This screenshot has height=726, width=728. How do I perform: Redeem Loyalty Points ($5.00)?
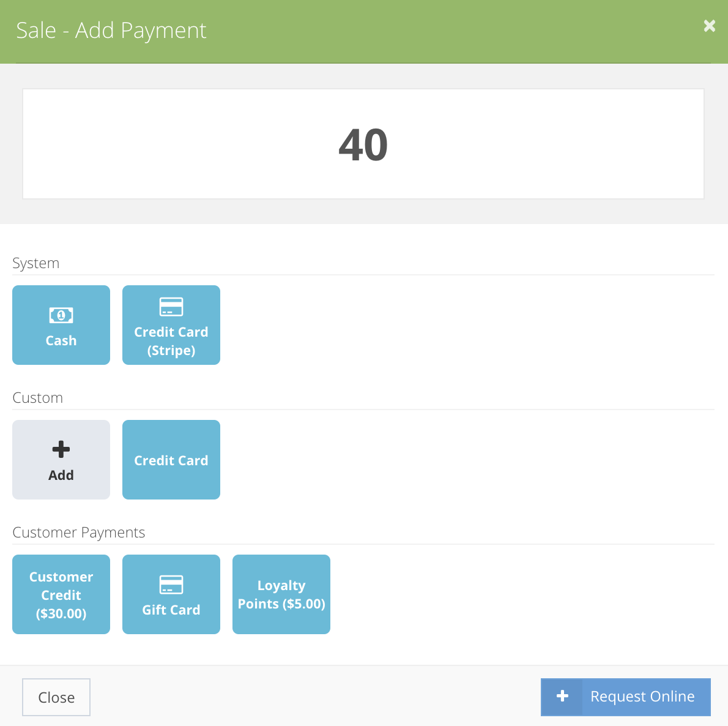[x=281, y=594]
